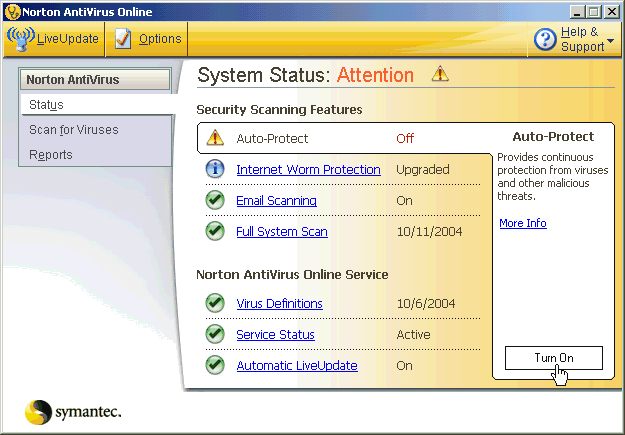
Task: Open the More Info link
Action: 523,223
